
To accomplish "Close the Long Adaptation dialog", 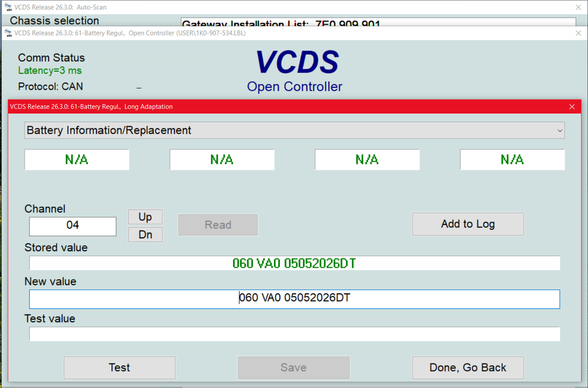I will [x=572, y=107].
